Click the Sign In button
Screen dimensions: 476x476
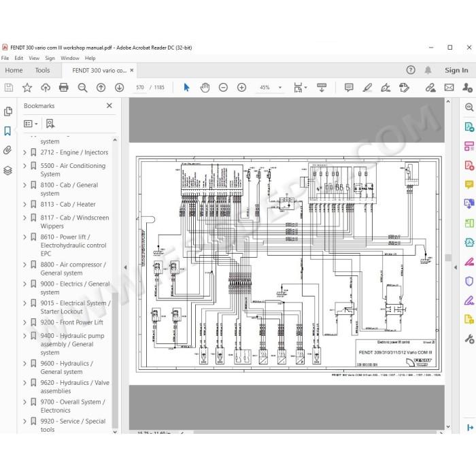tap(456, 71)
